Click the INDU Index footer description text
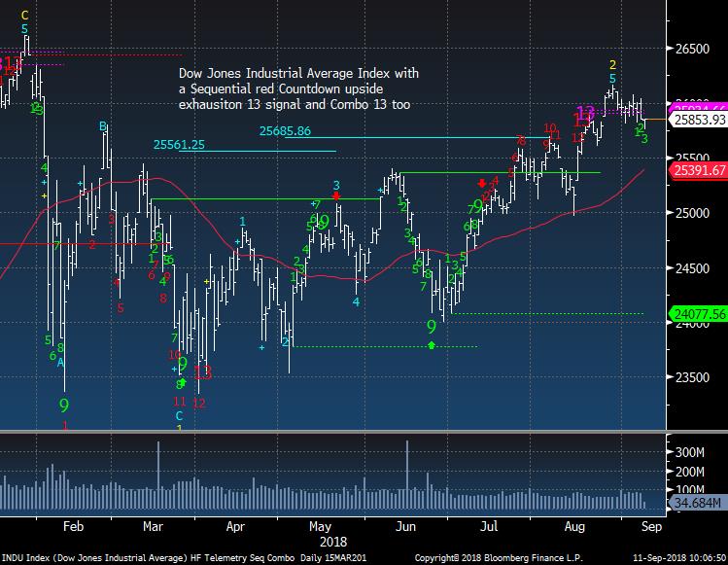Viewport: 728px width, 565px height. pos(184,558)
